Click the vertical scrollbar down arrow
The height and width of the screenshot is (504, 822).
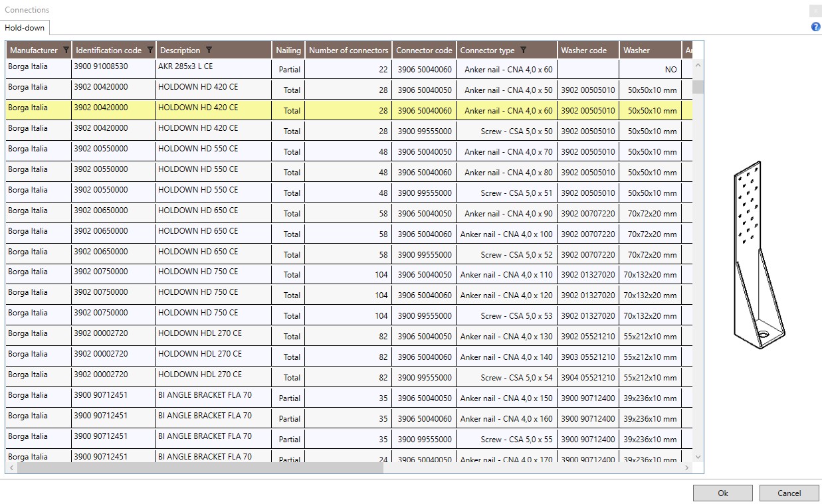click(698, 457)
